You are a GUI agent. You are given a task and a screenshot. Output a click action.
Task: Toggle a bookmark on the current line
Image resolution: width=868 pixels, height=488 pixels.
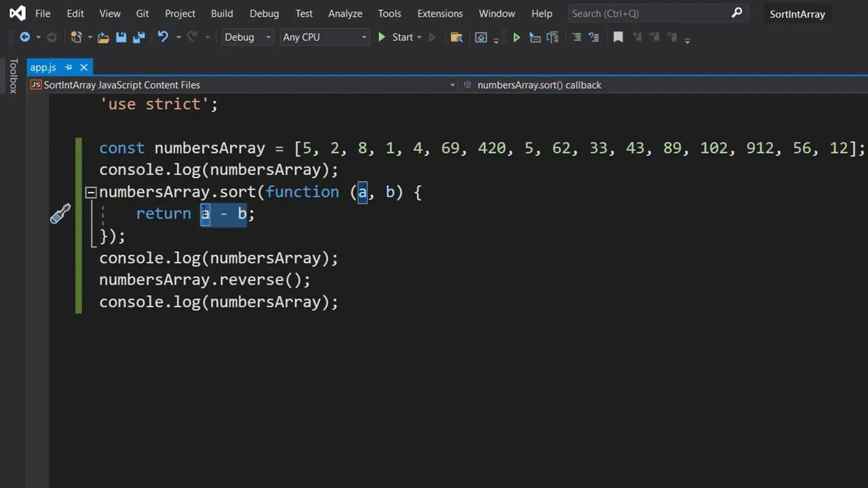618,37
